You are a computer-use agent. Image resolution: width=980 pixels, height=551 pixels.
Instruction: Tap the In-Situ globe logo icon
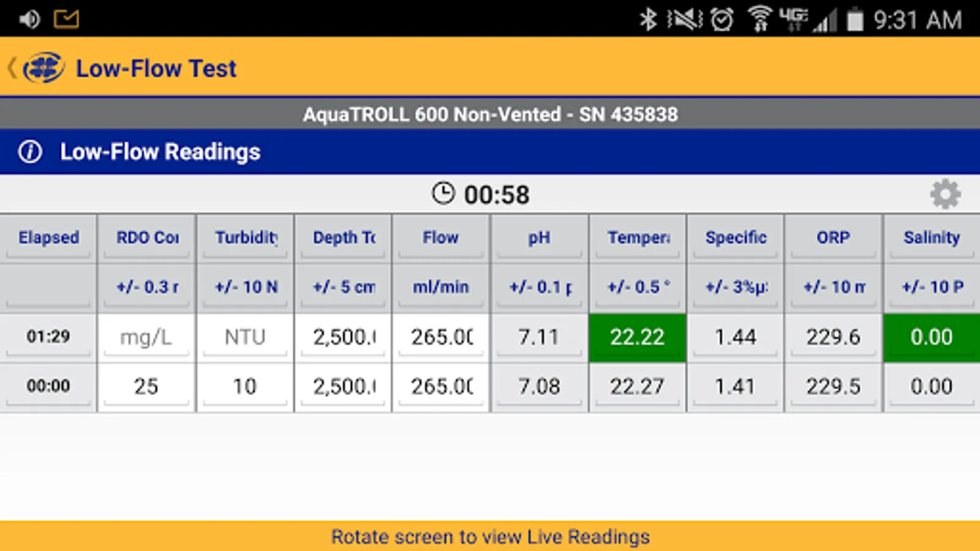[x=43, y=67]
